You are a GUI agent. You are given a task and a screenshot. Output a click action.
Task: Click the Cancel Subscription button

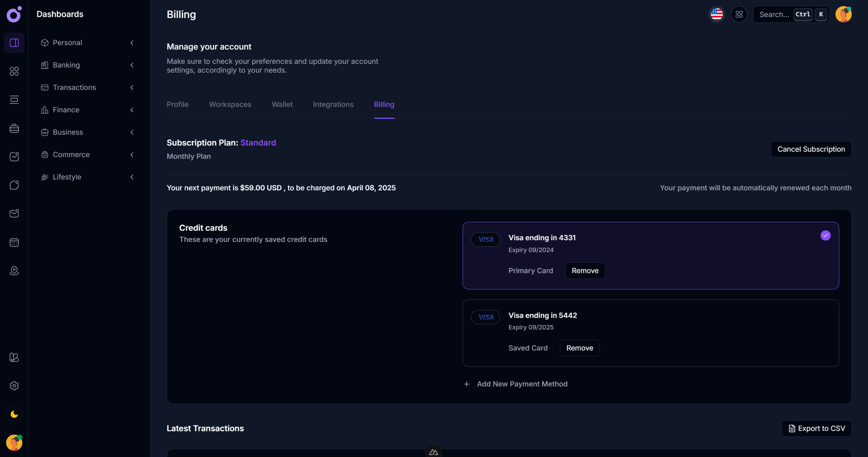(811, 149)
